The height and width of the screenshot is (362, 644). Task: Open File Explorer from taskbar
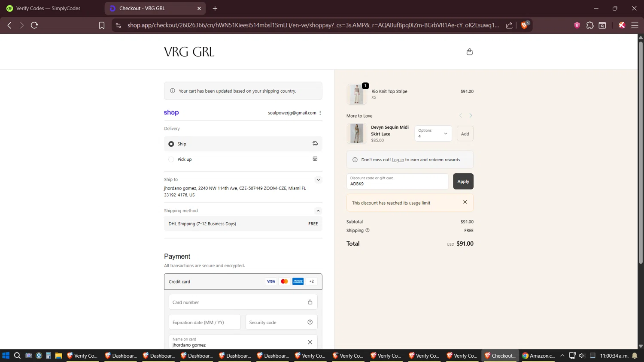59,356
